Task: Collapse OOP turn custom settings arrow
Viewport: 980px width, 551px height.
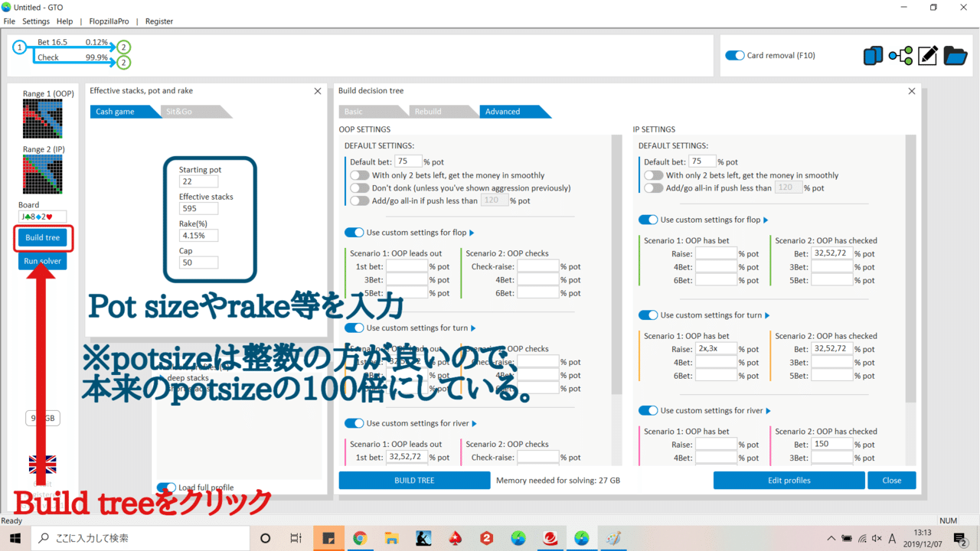Action: point(472,328)
